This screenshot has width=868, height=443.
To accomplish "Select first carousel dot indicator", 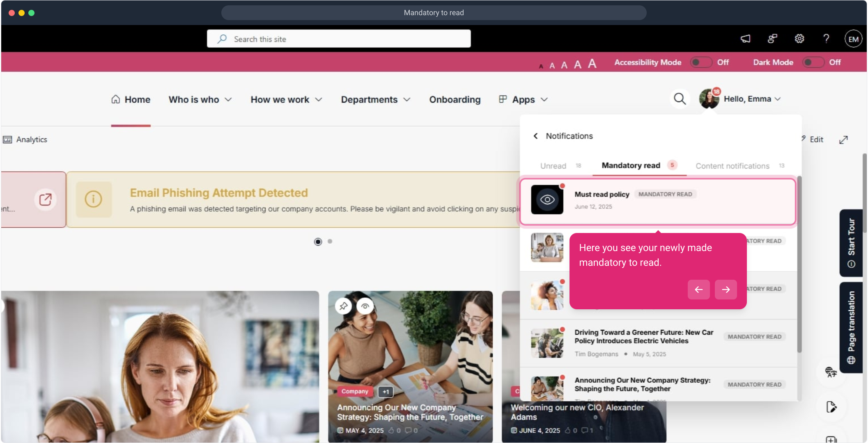I will point(318,242).
